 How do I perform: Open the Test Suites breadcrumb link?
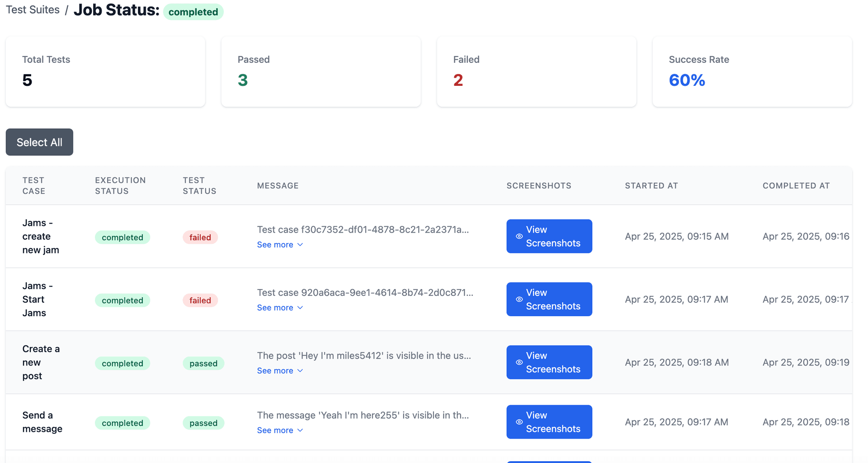(33, 10)
